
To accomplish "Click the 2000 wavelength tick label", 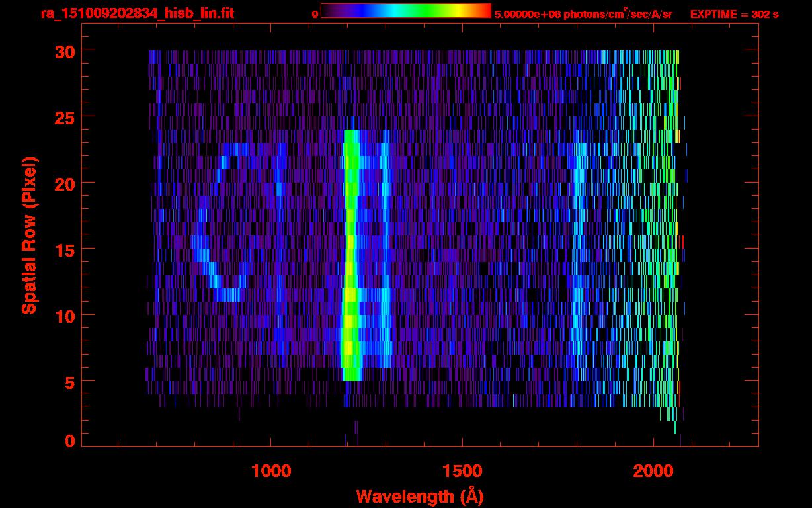I will tap(653, 471).
